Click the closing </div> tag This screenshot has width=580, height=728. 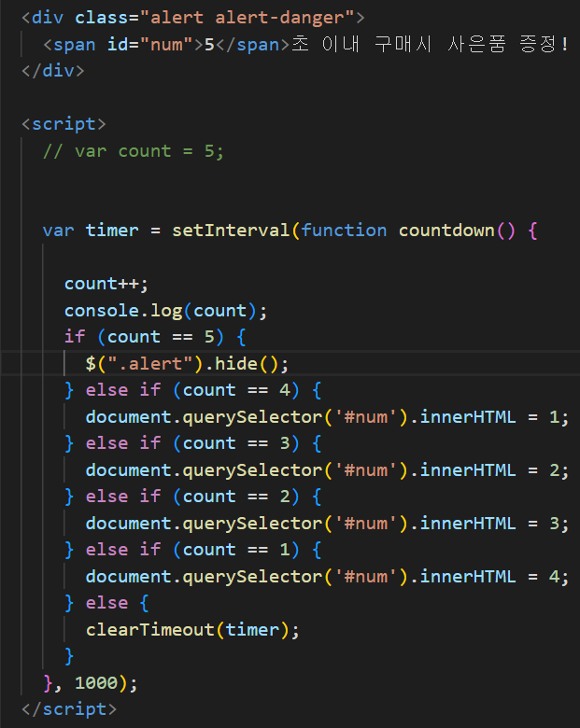(53, 71)
